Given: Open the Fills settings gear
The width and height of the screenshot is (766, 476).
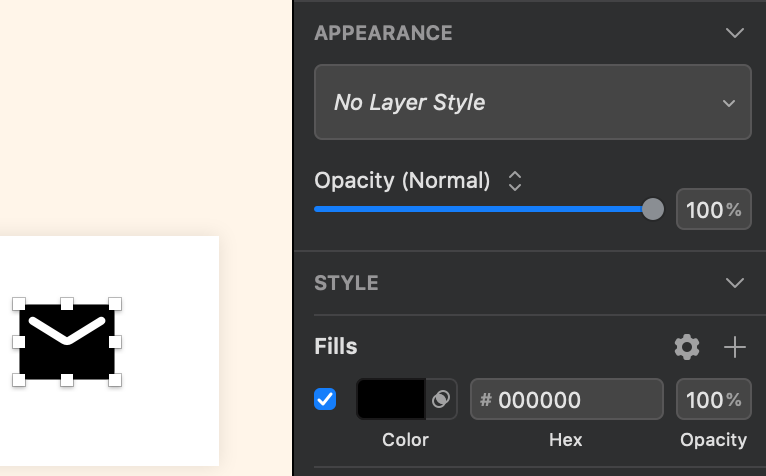Looking at the screenshot, I should click(687, 347).
